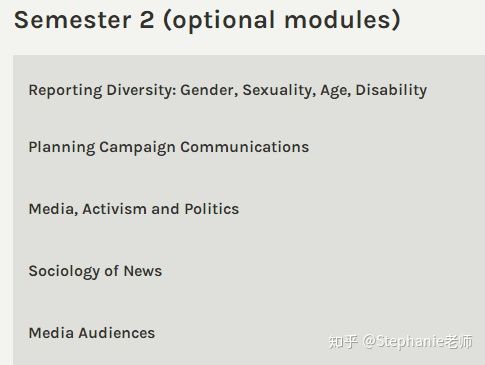
Task: Click the word 'Communications' in the second module
Action: tap(245, 147)
